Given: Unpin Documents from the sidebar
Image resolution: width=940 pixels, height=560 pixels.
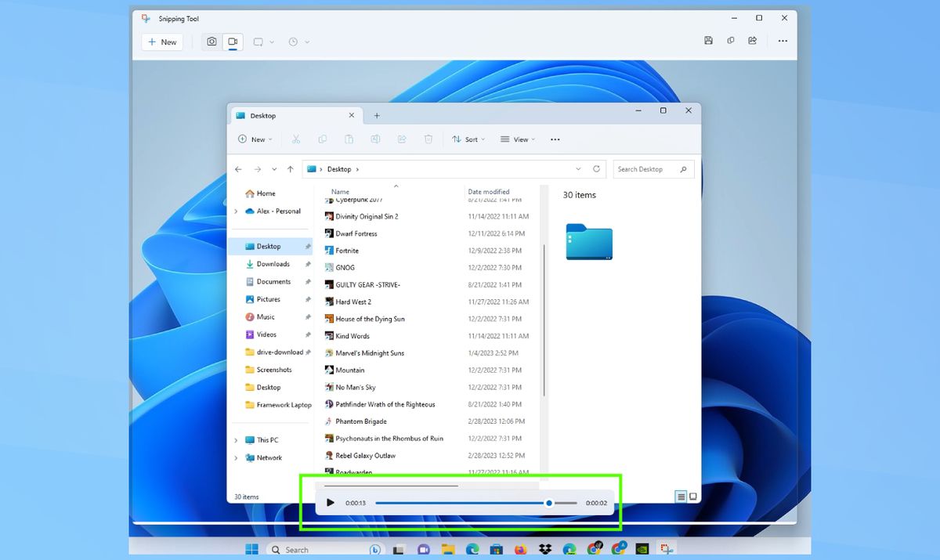Looking at the screenshot, I should (x=308, y=281).
